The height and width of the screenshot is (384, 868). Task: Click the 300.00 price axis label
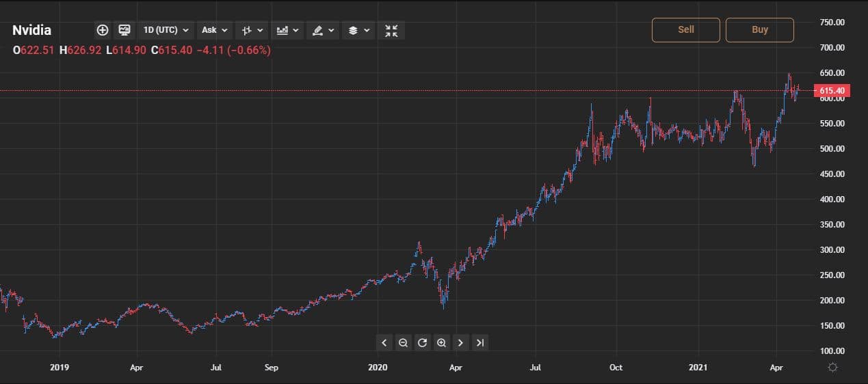[832, 250]
